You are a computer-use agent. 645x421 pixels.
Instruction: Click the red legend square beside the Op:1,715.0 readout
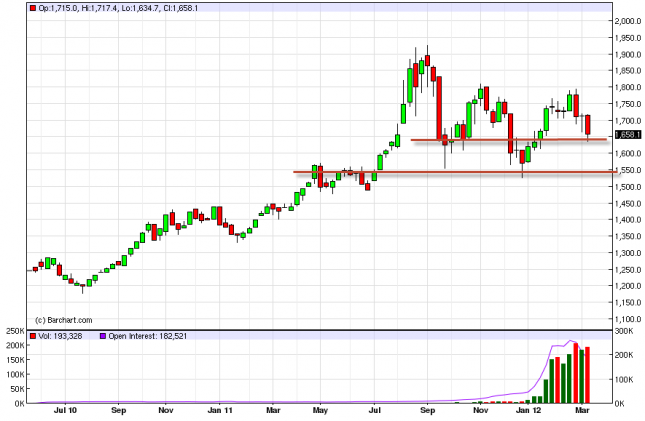pos(33,8)
